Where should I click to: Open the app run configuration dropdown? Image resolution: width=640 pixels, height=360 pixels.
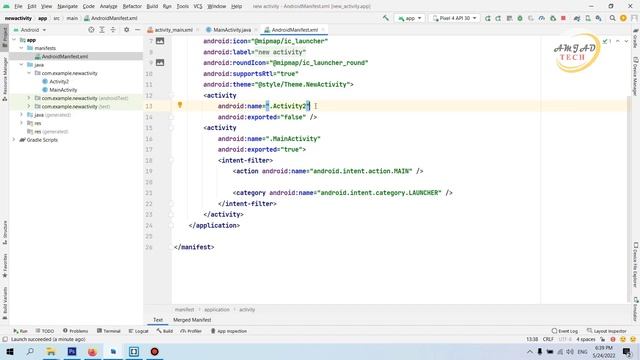click(x=409, y=18)
